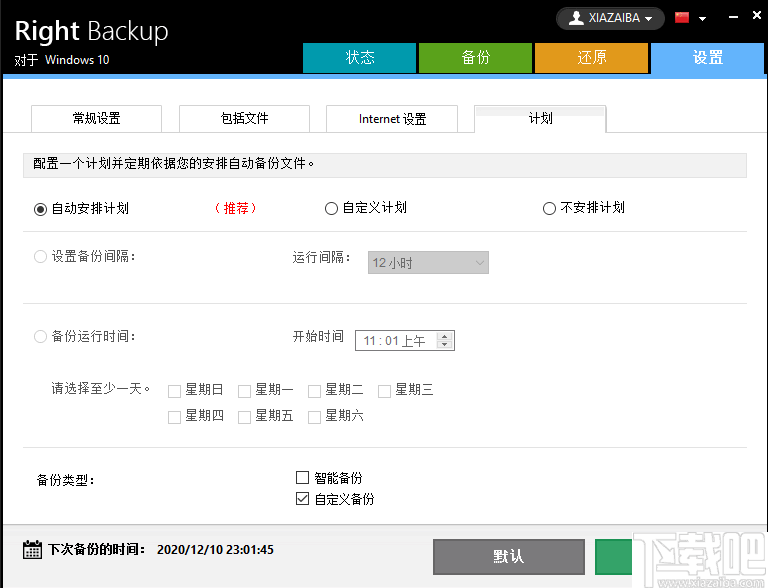Check the 星期六 checkbox

[x=314, y=417]
